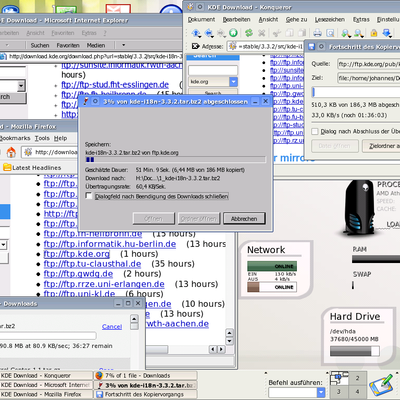400x400 pixels.
Task: Tick 'Dialogfeld nach Beendigung des Downloads schließen'
Action: point(89,196)
